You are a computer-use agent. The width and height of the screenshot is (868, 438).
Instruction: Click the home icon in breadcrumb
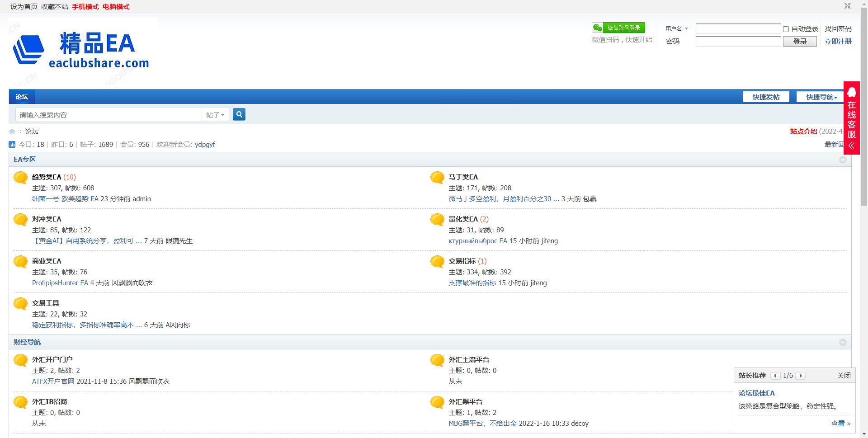point(12,132)
